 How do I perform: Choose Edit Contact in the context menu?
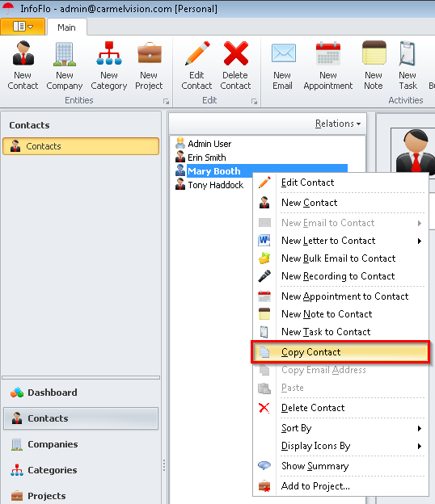click(x=340, y=183)
